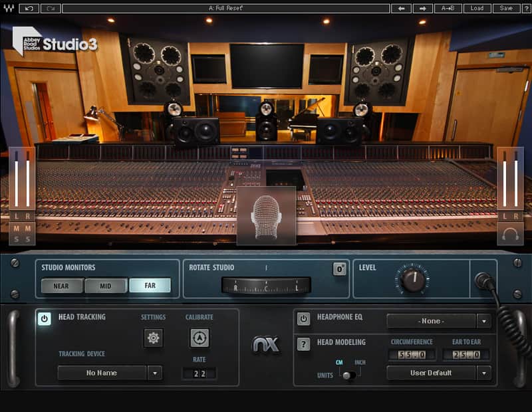
Task: Select MID studio monitors
Action: pos(106,286)
